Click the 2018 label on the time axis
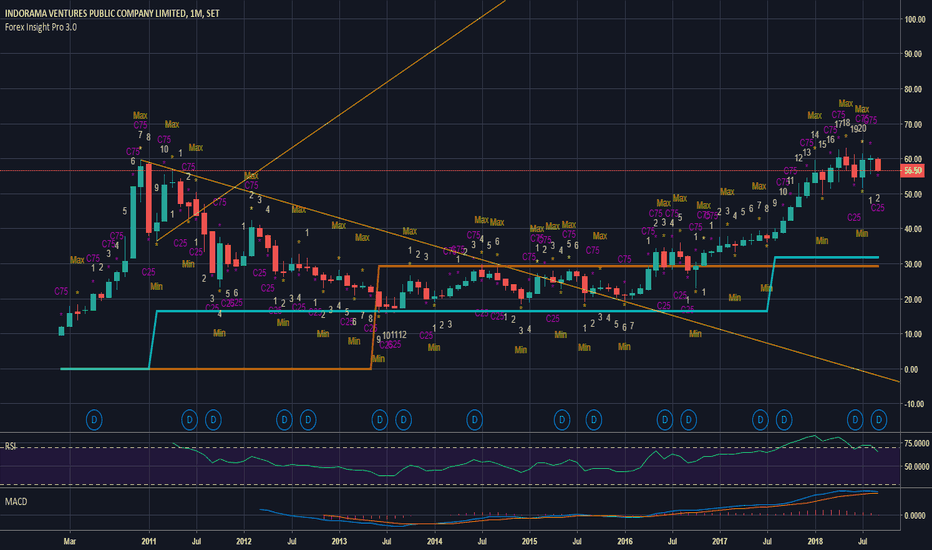This screenshot has height=550, width=932. pyautogui.click(x=815, y=541)
